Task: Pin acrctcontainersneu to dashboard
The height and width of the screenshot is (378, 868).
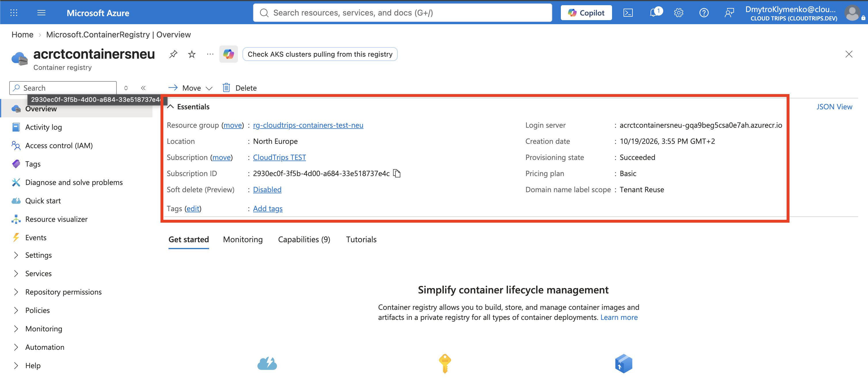Action: pyautogui.click(x=173, y=54)
